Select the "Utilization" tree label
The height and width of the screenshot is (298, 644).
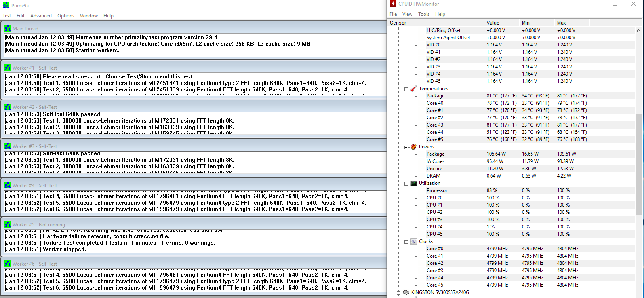(429, 183)
